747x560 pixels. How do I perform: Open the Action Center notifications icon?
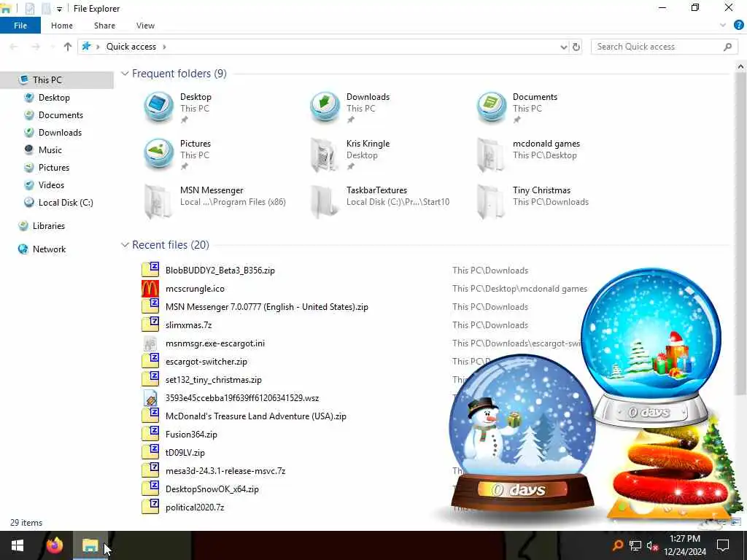[723, 545]
